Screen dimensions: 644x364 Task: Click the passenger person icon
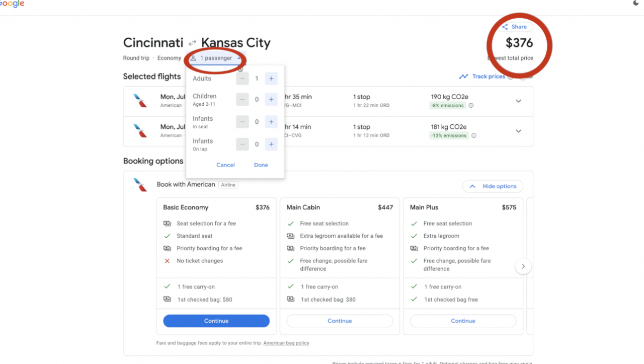pyautogui.click(x=193, y=58)
